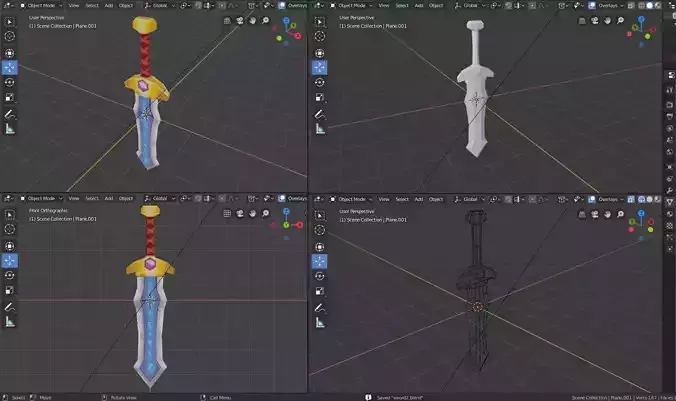Open pivot point dropdown in top-left viewport
Screen dimensions: 676x401
point(185,6)
